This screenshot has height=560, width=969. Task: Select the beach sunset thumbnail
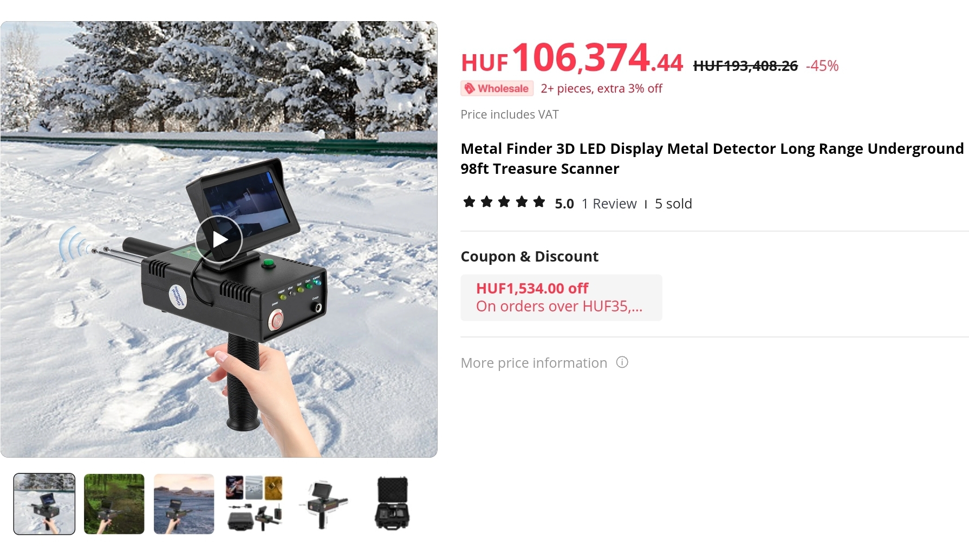[x=184, y=504]
